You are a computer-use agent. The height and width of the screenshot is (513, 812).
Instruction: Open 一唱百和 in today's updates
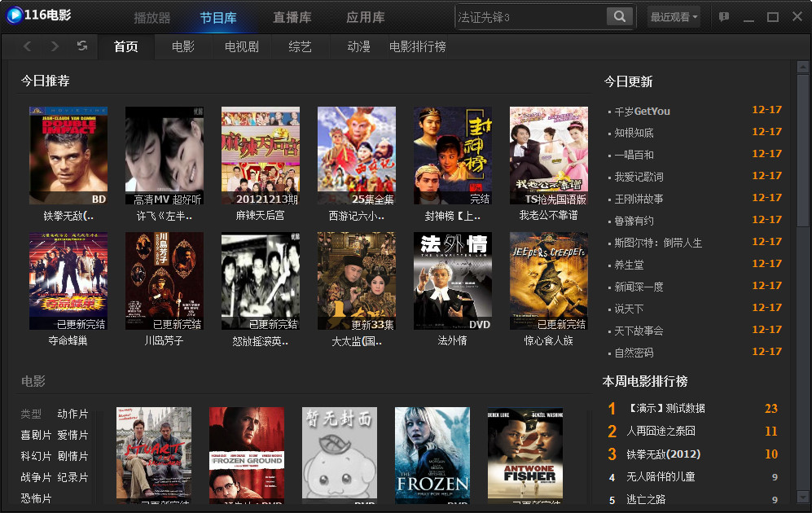pos(634,155)
